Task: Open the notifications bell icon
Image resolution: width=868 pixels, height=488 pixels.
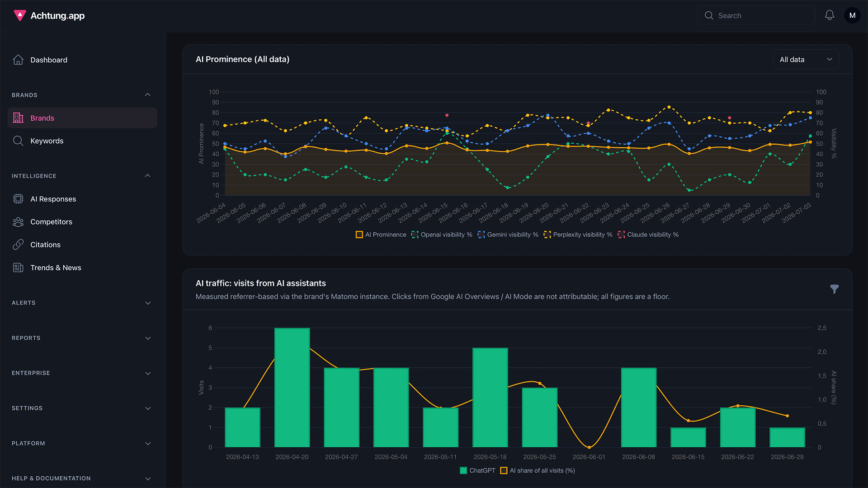Action: 829,15
